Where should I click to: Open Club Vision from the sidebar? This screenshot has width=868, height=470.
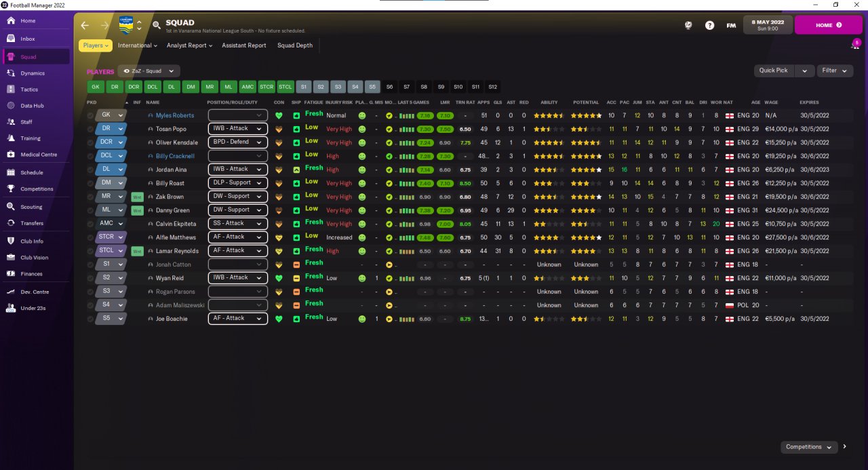(x=37, y=258)
